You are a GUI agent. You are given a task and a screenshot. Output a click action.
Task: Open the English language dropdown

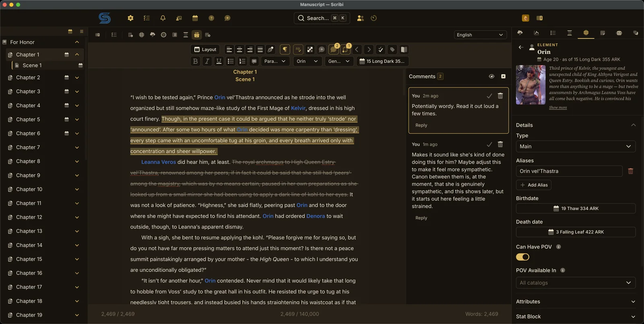(x=480, y=35)
